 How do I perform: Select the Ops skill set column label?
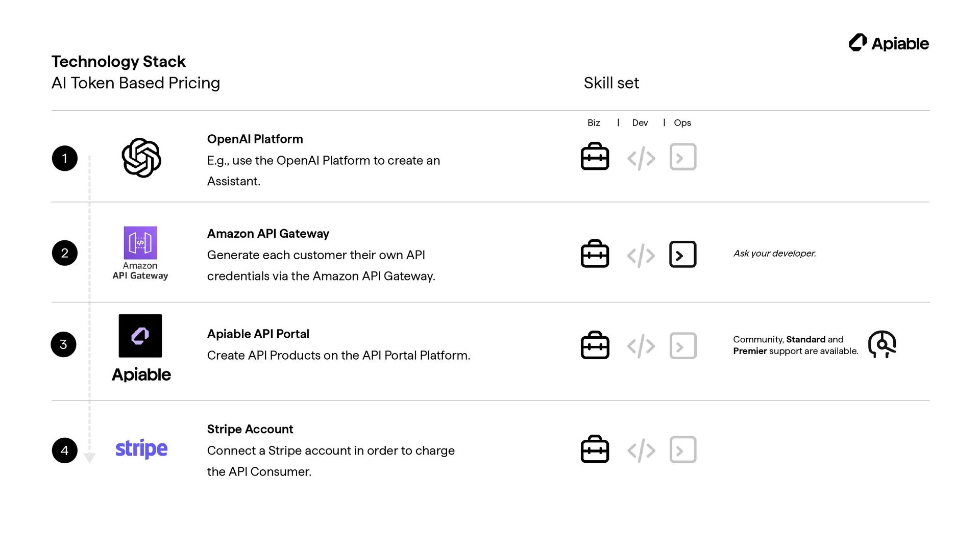click(x=682, y=123)
